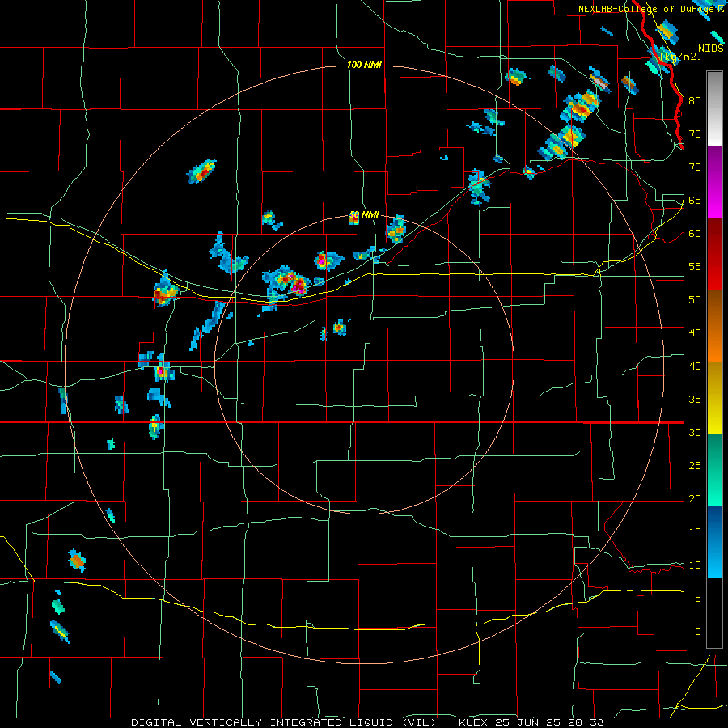Click the 80 value on color scale
The image size is (728, 728).
point(695,101)
